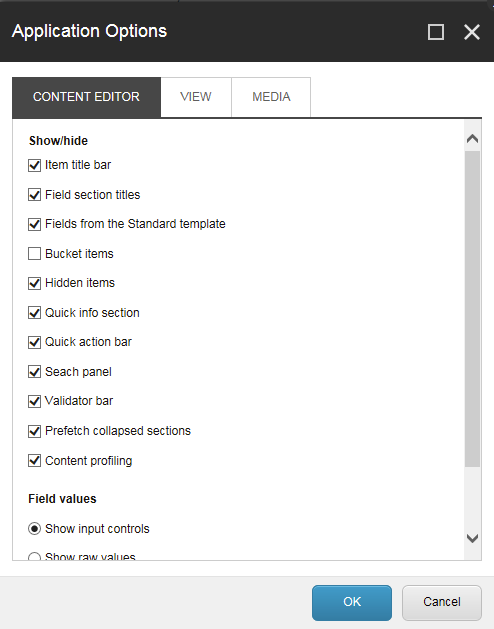Enable the Bucket items checkbox
The width and height of the screenshot is (494, 629).
pyautogui.click(x=35, y=254)
